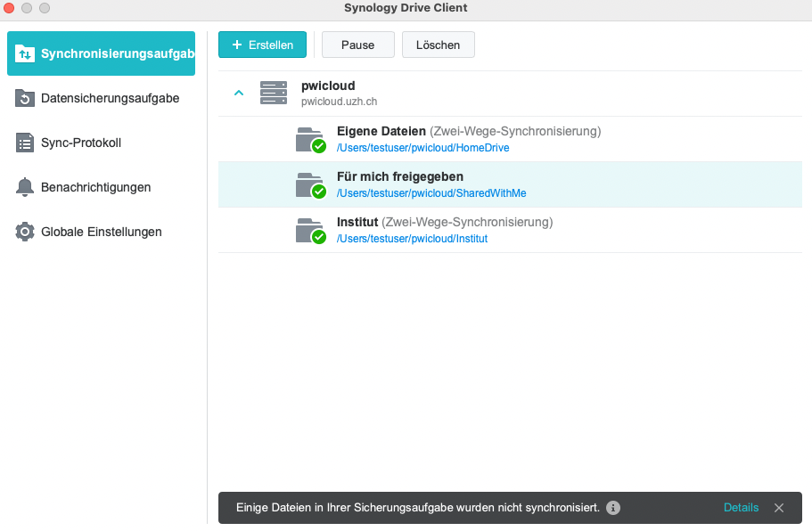Click the Globale Einstellungen gear icon
Image resolution: width=812 pixels, height=531 pixels.
pyautogui.click(x=25, y=232)
